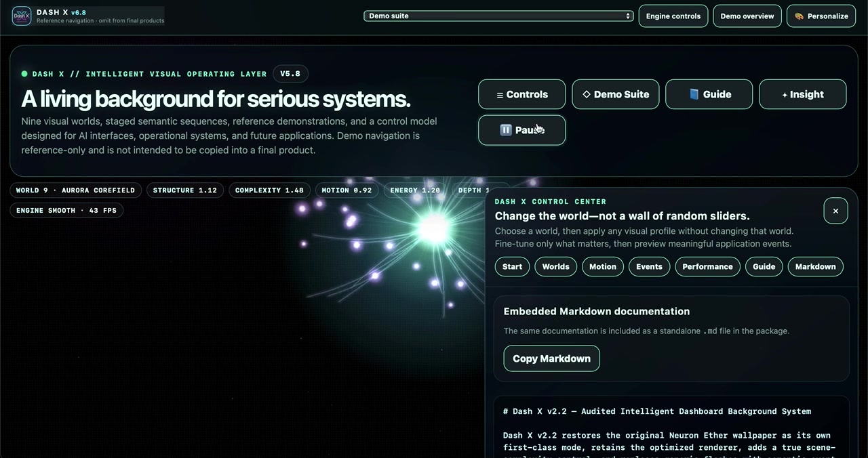This screenshot has width=868, height=458.
Task: Open the Motion tab
Action: click(x=603, y=266)
